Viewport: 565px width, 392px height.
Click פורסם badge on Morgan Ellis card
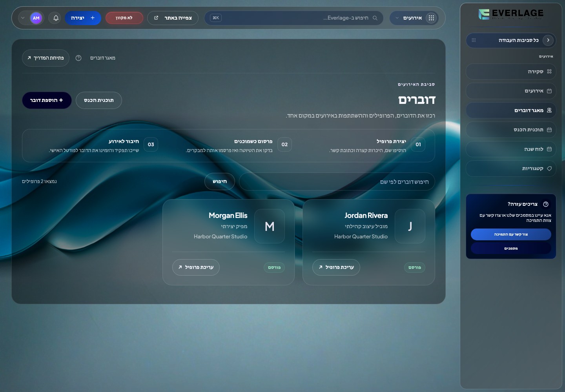[x=274, y=268]
